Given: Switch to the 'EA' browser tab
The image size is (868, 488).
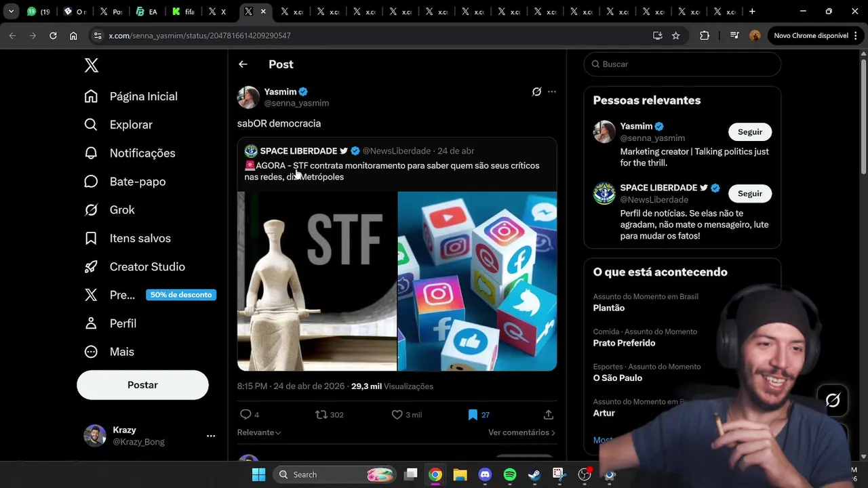Looking at the screenshot, I should pyautogui.click(x=147, y=12).
